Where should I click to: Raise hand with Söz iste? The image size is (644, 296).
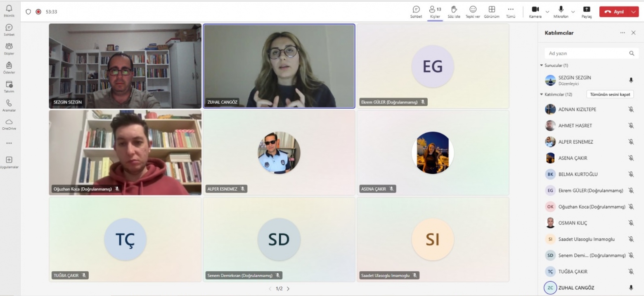coord(454,12)
